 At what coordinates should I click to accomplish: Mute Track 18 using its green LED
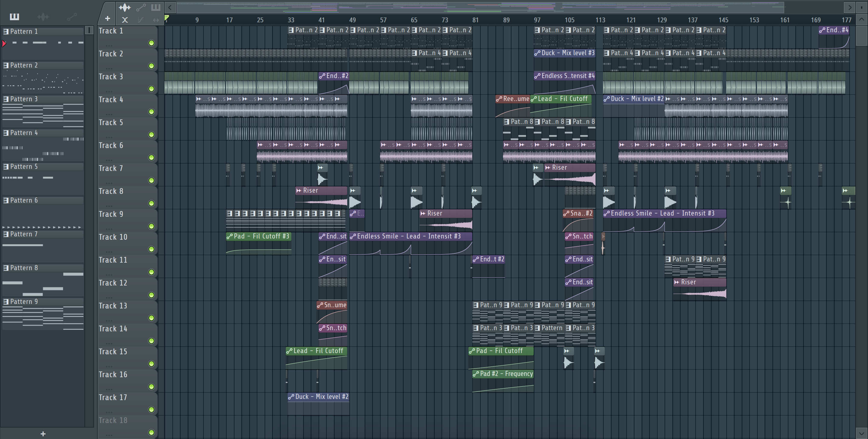152,433
